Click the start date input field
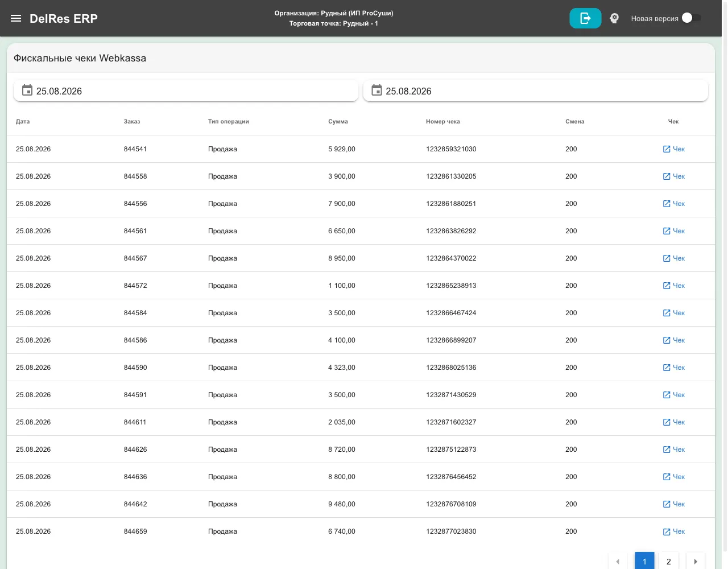Image resolution: width=728 pixels, height=569 pixels. click(x=186, y=91)
